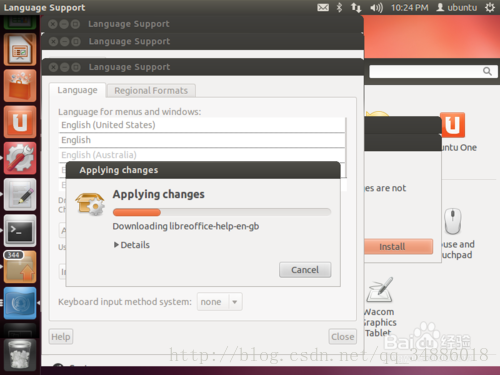
Task: Expand Details in Applying changes dialog
Action: [132, 245]
